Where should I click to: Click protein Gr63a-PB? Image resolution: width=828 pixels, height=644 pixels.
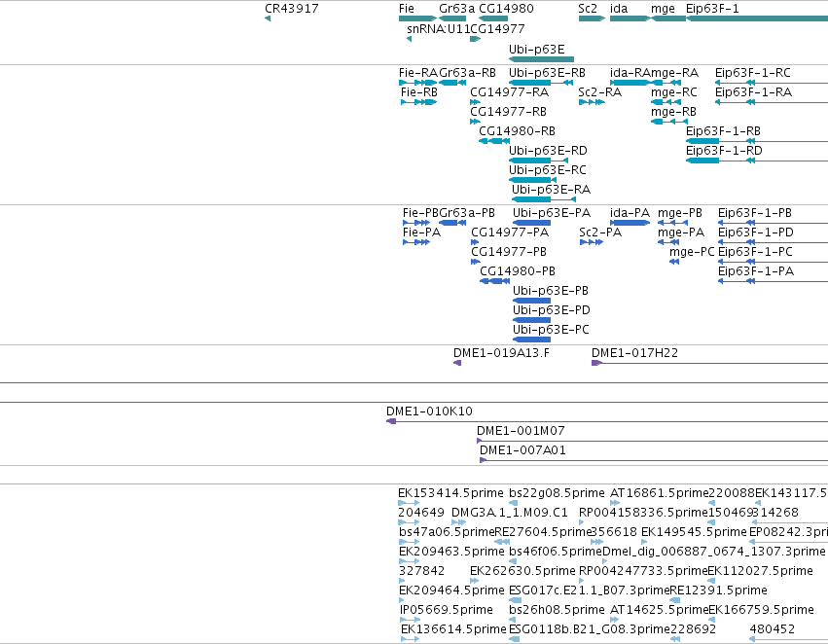(452, 223)
